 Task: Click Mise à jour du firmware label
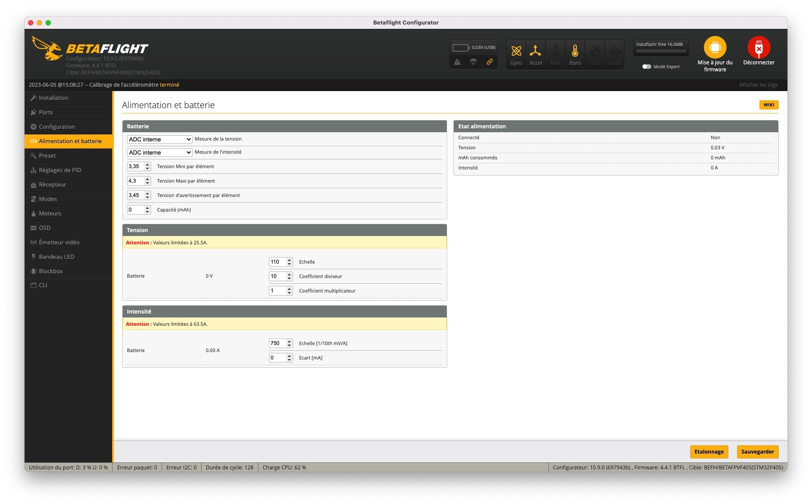tap(715, 66)
